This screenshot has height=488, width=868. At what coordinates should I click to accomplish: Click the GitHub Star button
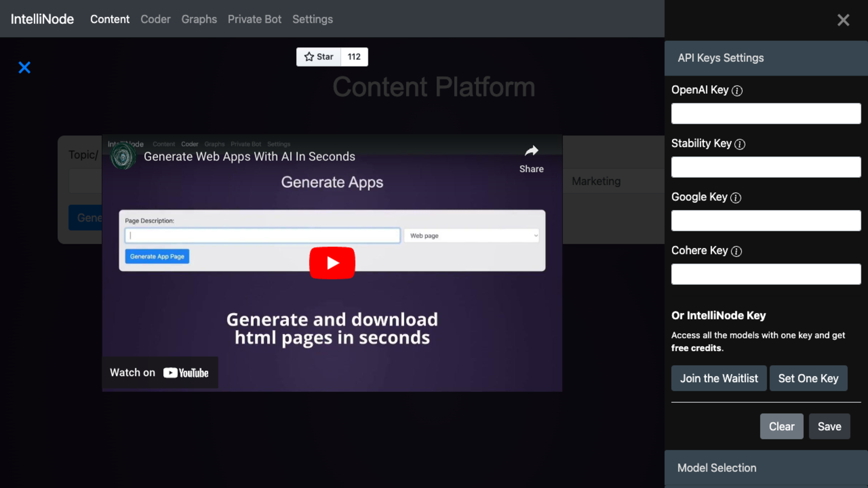(x=318, y=56)
